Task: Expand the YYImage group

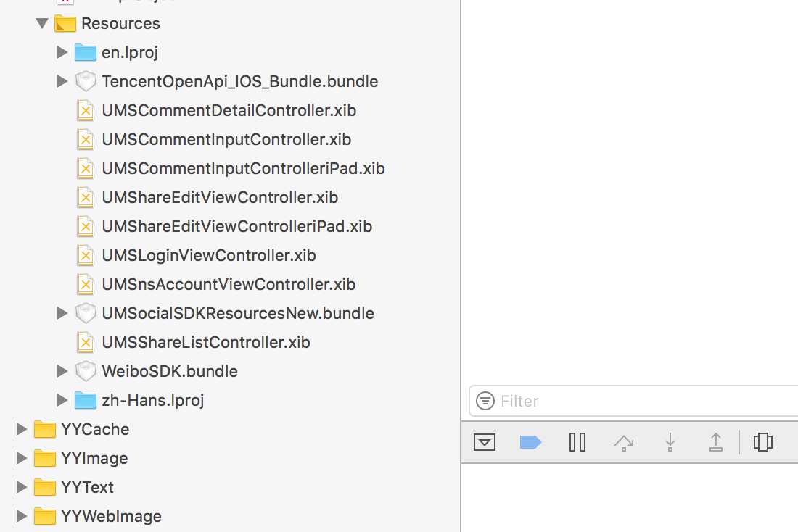Action: click(21, 458)
